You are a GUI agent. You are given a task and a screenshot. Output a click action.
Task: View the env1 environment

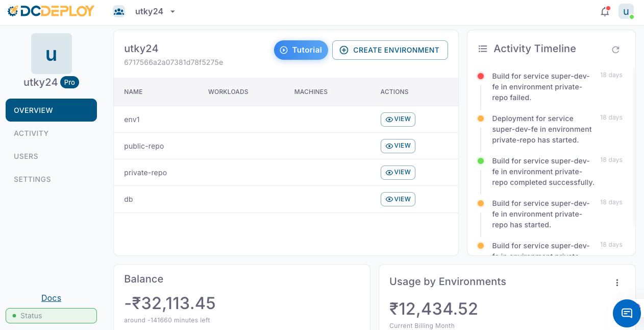398,119
